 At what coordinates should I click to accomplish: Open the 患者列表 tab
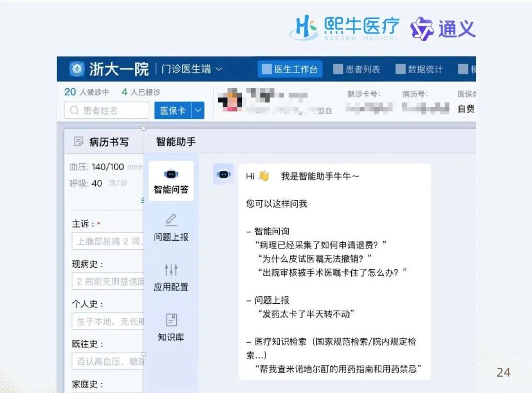point(357,70)
